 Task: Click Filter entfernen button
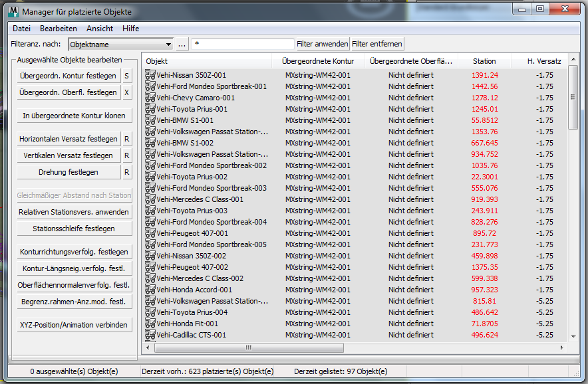pos(377,44)
